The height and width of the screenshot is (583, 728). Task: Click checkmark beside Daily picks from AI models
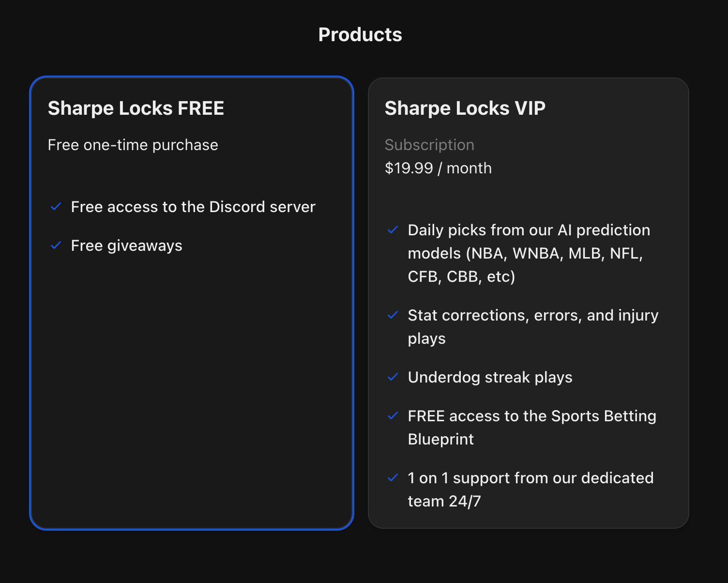(x=393, y=230)
